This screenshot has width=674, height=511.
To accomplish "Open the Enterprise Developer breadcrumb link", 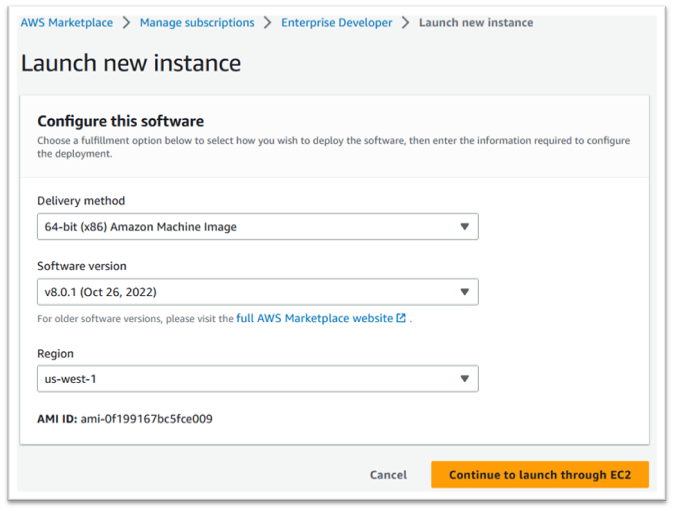I will tap(336, 22).
